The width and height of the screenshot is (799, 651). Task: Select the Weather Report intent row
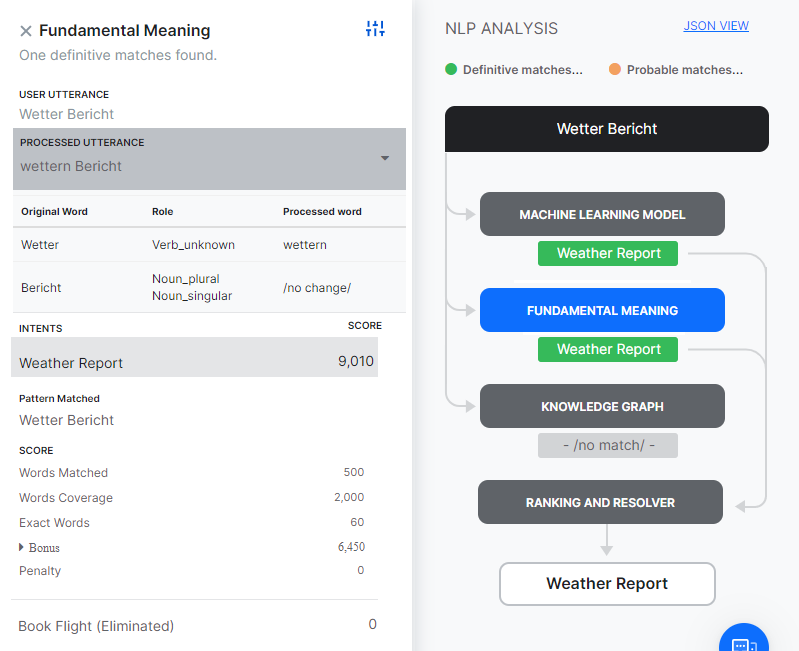[x=195, y=362]
